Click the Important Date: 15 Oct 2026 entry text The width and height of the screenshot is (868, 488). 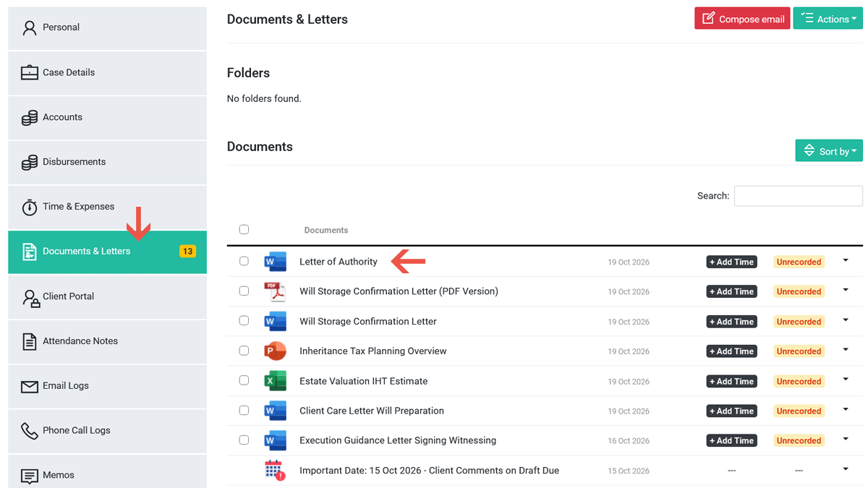point(429,470)
